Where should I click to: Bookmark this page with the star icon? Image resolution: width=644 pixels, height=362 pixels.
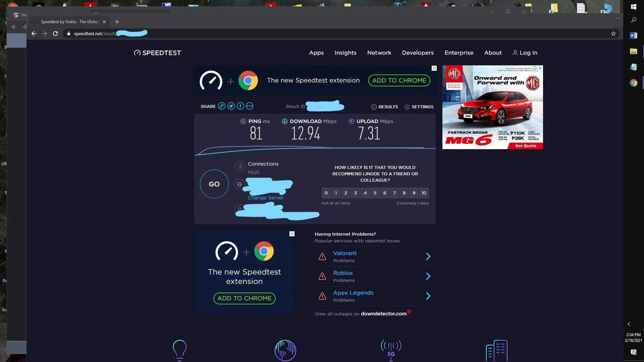coord(613,34)
